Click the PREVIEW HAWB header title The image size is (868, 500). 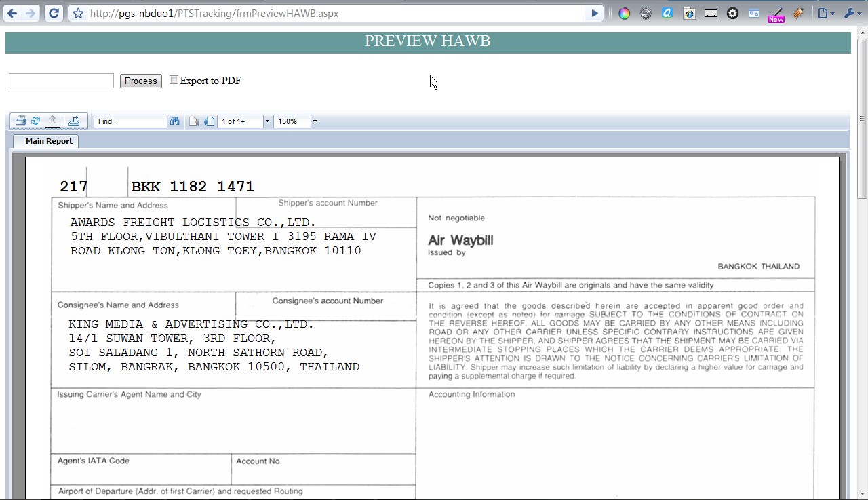[x=427, y=41]
